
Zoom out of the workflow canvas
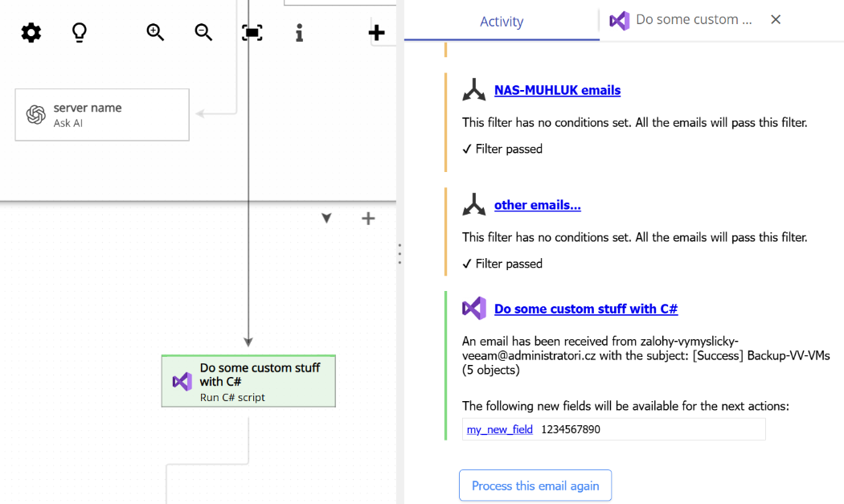(x=203, y=32)
